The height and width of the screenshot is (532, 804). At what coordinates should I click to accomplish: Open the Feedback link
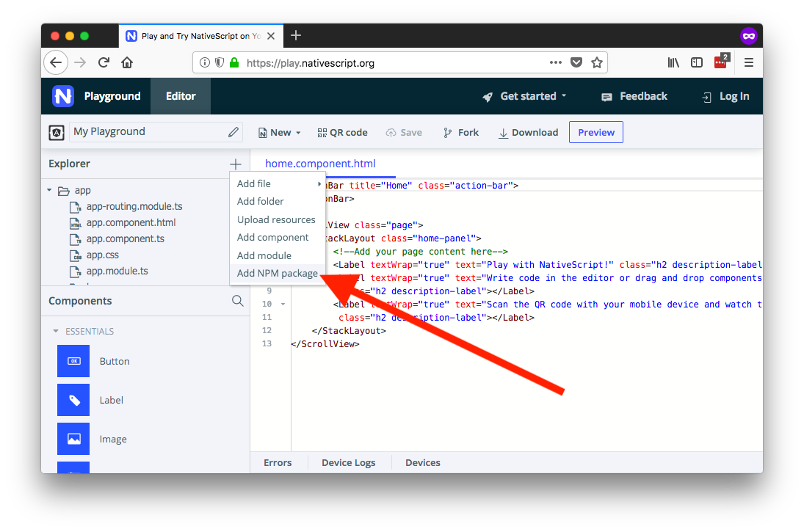coord(634,96)
